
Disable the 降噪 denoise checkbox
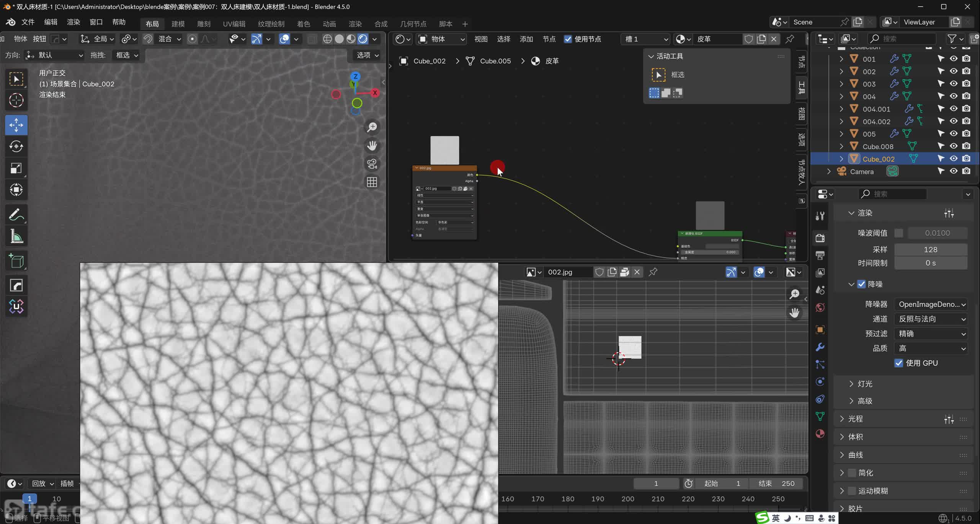click(x=861, y=284)
